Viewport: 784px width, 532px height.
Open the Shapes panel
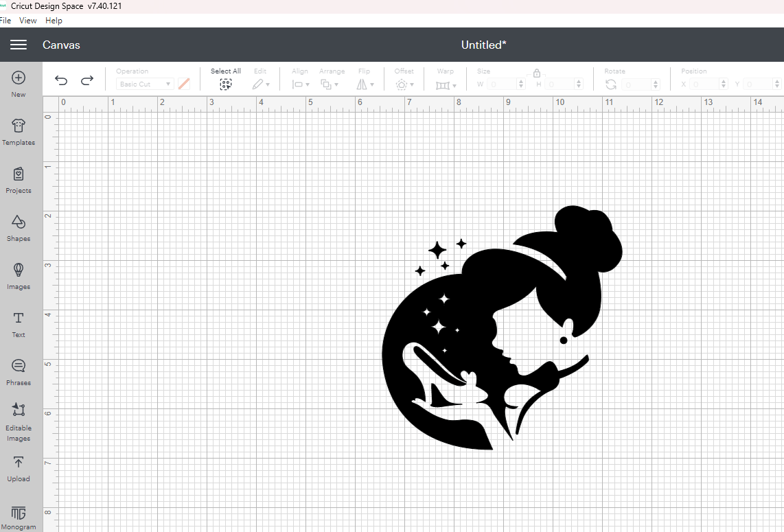click(19, 228)
